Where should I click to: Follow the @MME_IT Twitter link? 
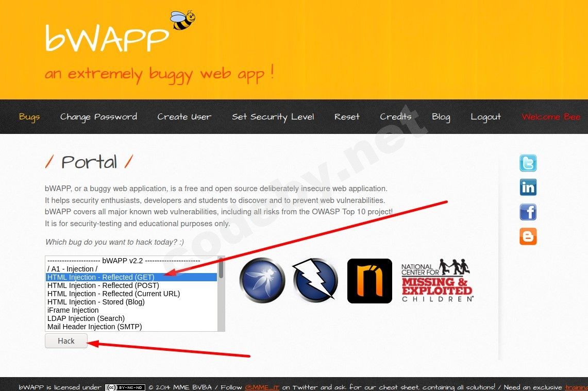[x=262, y=387]
